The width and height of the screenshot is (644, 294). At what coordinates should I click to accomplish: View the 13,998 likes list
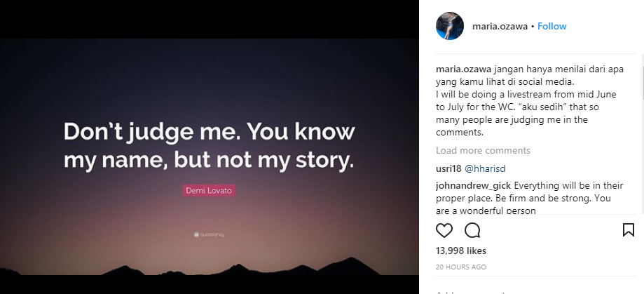(460, 250)
